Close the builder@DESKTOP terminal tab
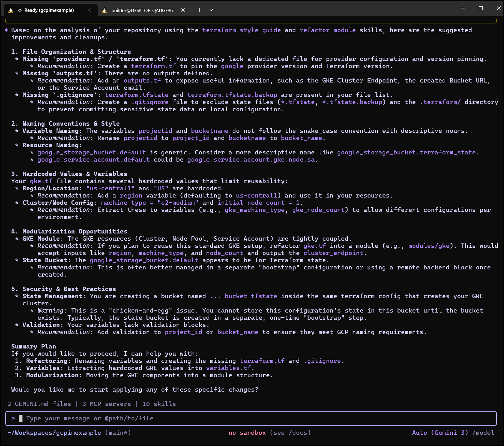The width and height of the screenshot is (504, 446). [x=183, y=10]
